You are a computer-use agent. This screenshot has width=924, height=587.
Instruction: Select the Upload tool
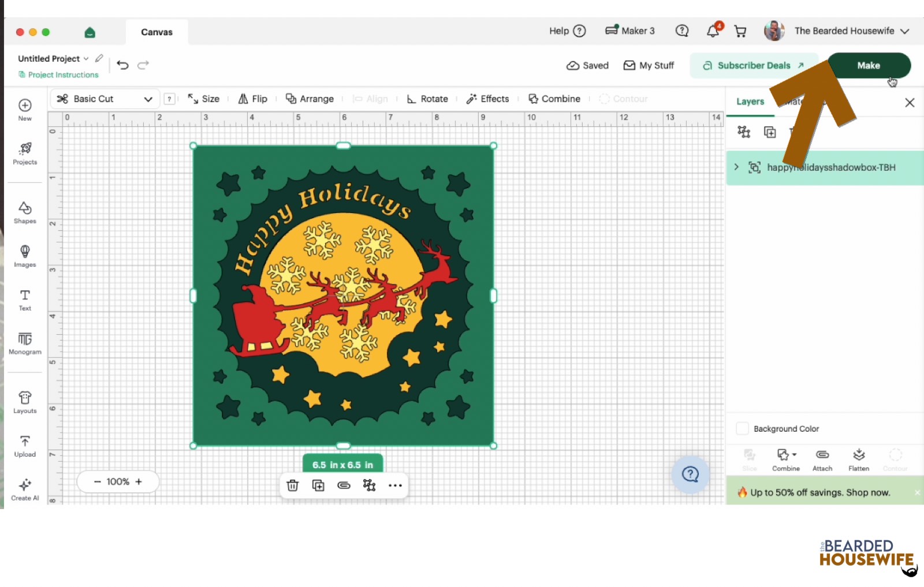(x=25, y=446)
